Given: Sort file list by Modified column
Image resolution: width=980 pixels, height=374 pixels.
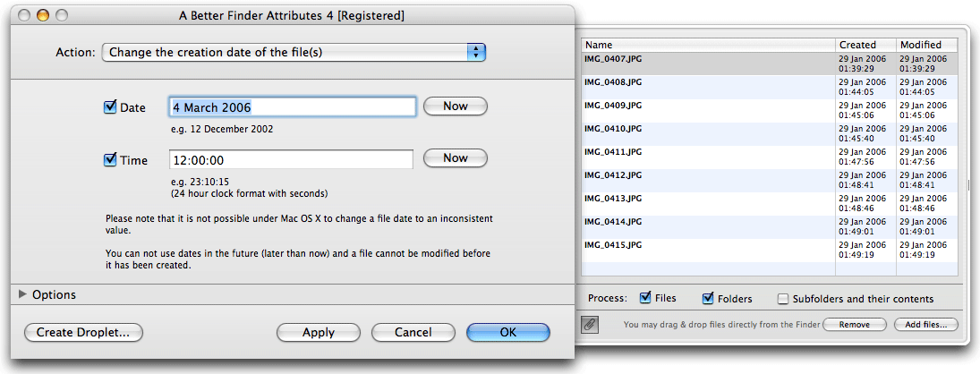Looking at the screenshot, I should (927, 45).
